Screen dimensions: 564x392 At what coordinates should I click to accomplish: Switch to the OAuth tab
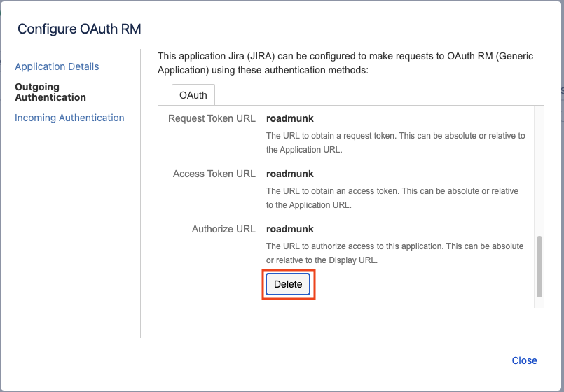coord(193,95)
